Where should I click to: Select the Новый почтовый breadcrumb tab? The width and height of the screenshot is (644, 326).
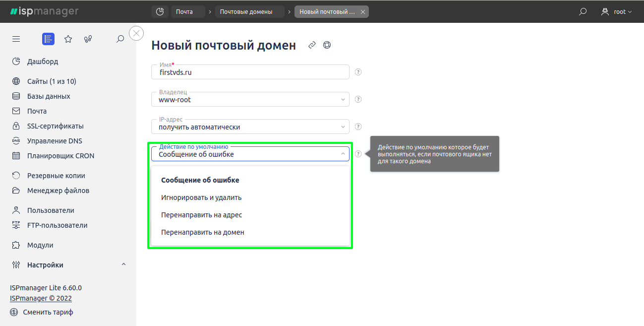(x=327, y=11)
